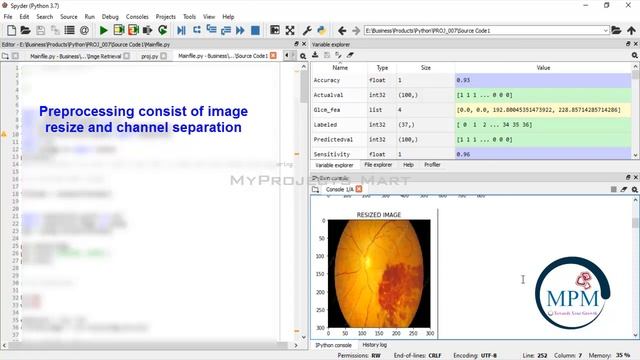Open Consoles menu

137,17
